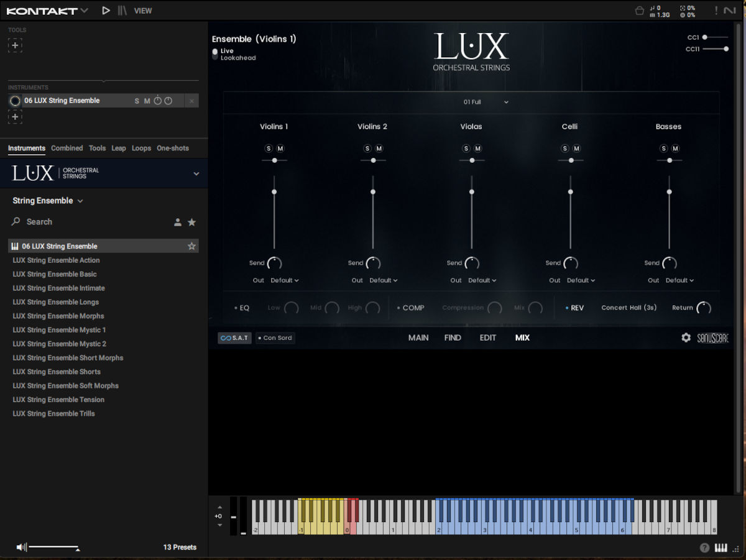Viewport: 746px width, 560px height.
Task: Mute the Celli channel
Action: 576,148
